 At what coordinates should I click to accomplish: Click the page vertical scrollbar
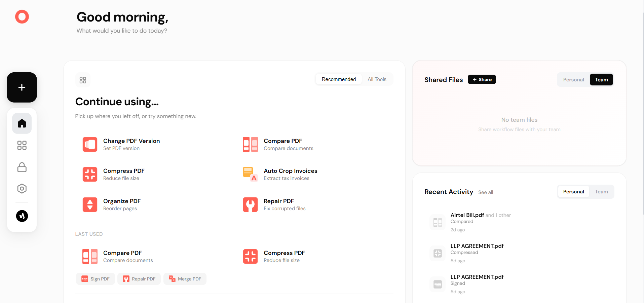(643, 114)
